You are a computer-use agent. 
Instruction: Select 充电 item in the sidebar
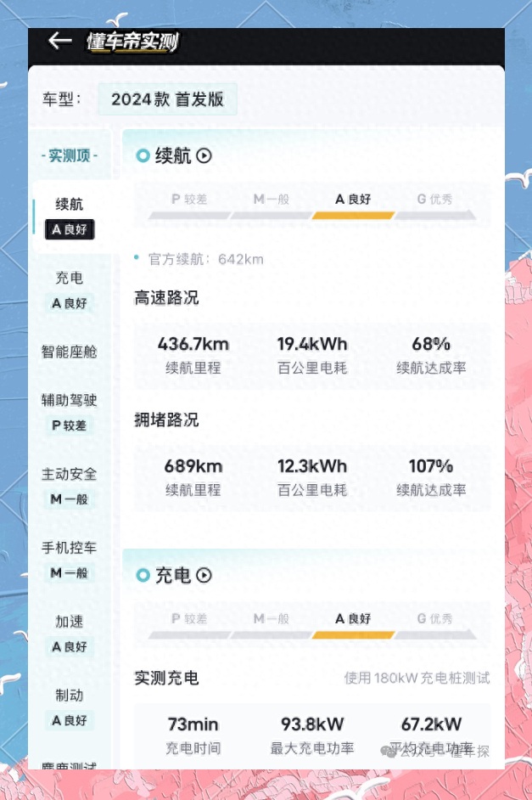70,290
